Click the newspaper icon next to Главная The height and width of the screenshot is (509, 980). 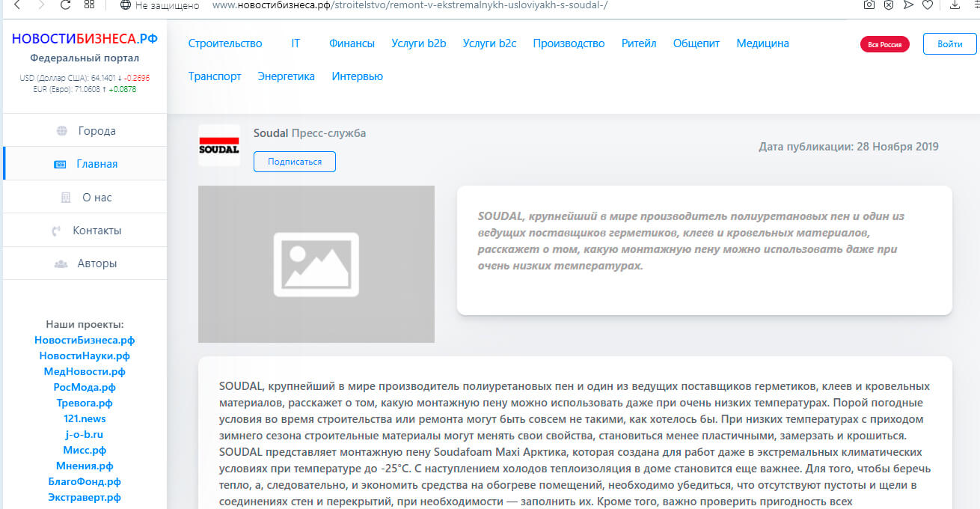60,164
